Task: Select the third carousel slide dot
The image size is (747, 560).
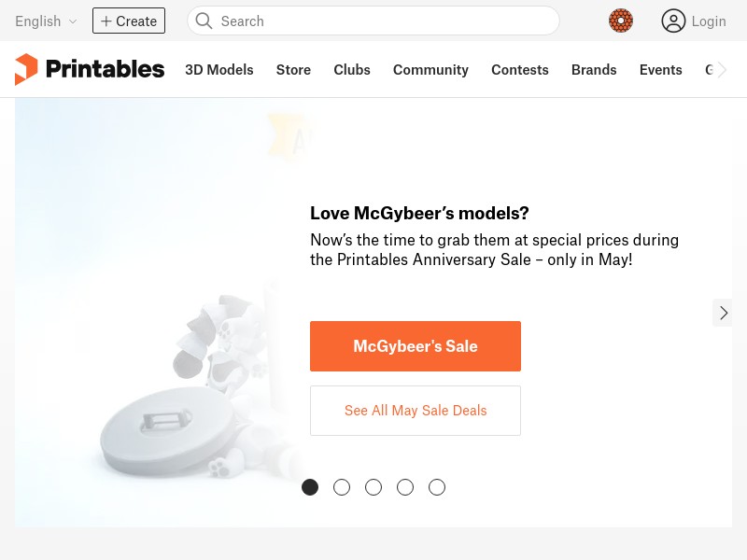Action: [373, 487]
